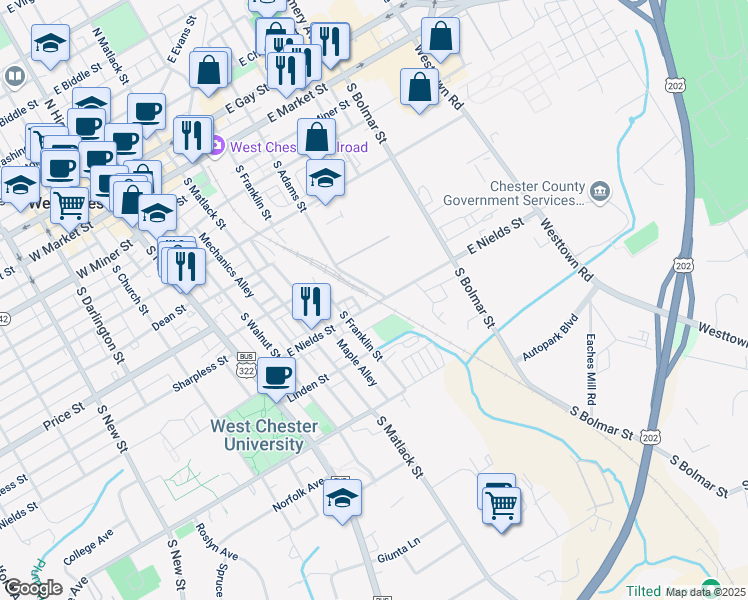Select the W Miner St label
The height and width of the screenshot is (600, 748).
point(104,259)
